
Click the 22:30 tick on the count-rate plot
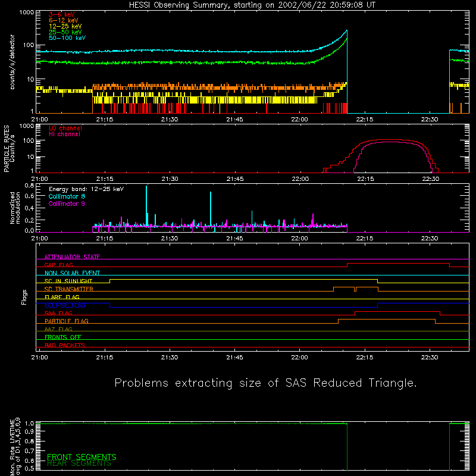430,120
